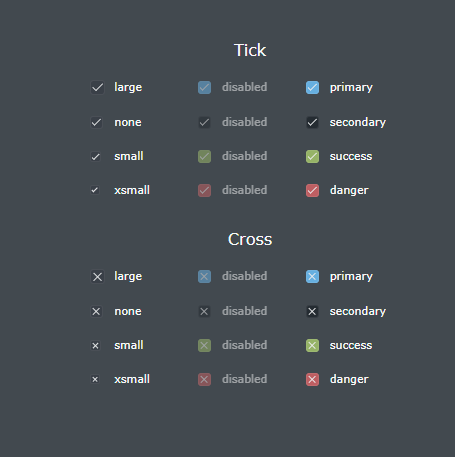Image resolution: width=455 pixels, height=457 pixels.
Task: Toggle the dark secondary tick checkbox
Action: (312, 122)
